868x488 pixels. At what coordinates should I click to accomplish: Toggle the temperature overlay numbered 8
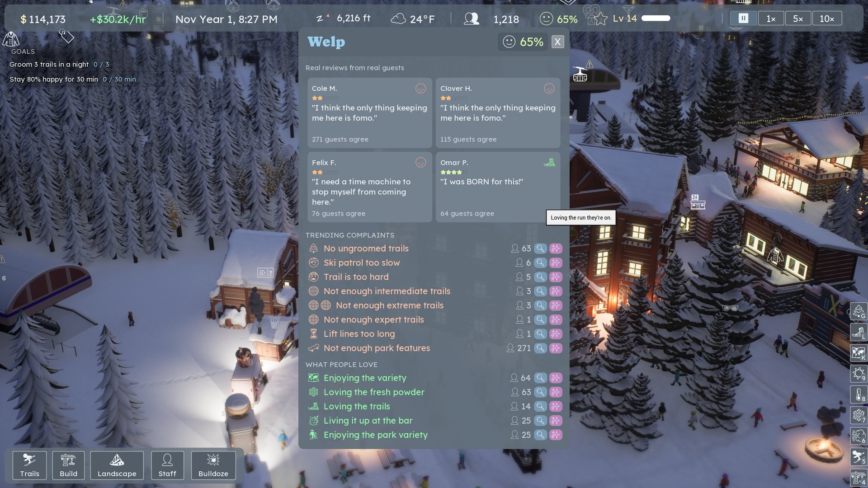(x=858, y=394)
